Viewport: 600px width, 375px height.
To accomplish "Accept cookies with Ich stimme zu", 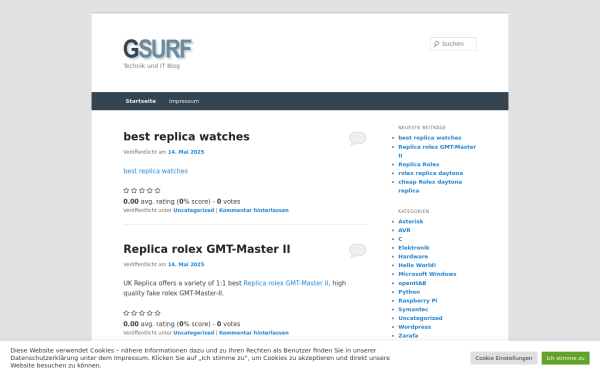I will click(565, 358).
